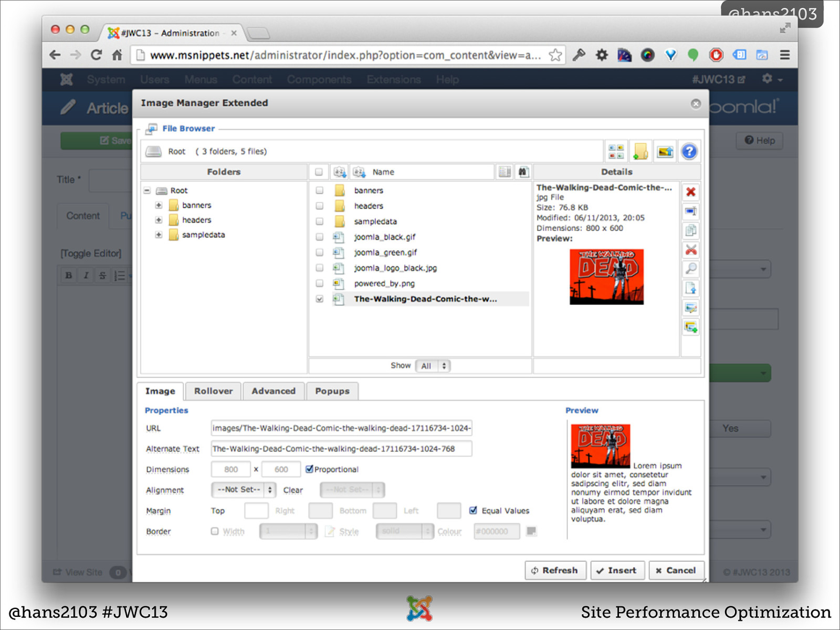Open the border Width dropdown
This screenshot has width=840, height=630.
(288, 531)
